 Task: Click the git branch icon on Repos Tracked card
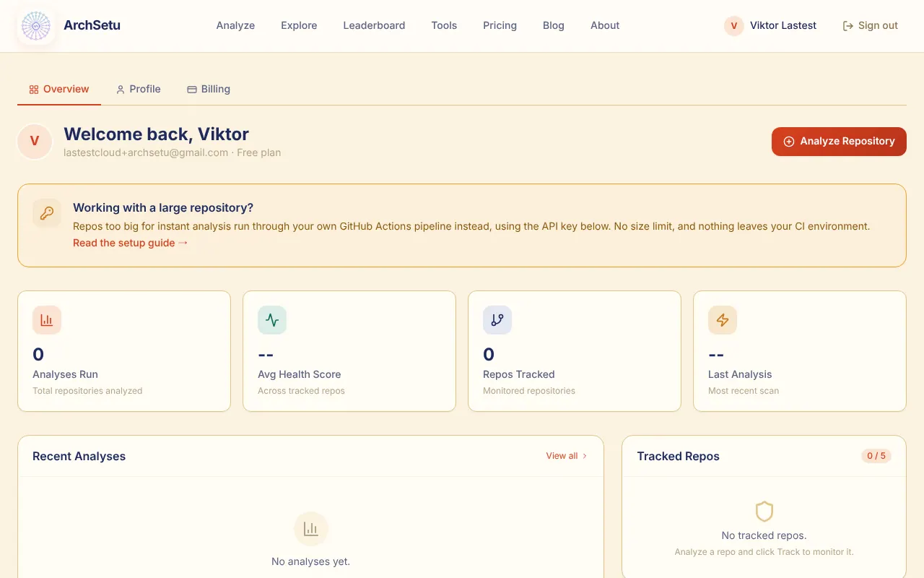[497, 320]
